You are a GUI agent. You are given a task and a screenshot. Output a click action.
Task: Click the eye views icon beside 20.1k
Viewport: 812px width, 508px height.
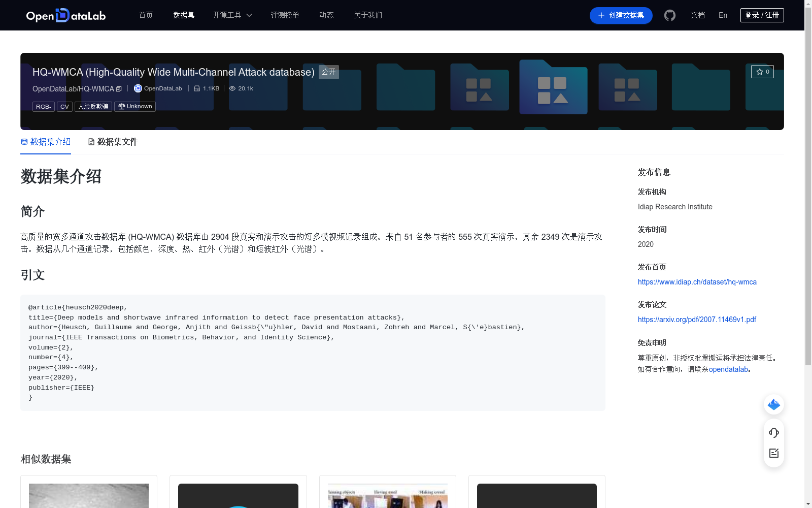click(232, 88)
